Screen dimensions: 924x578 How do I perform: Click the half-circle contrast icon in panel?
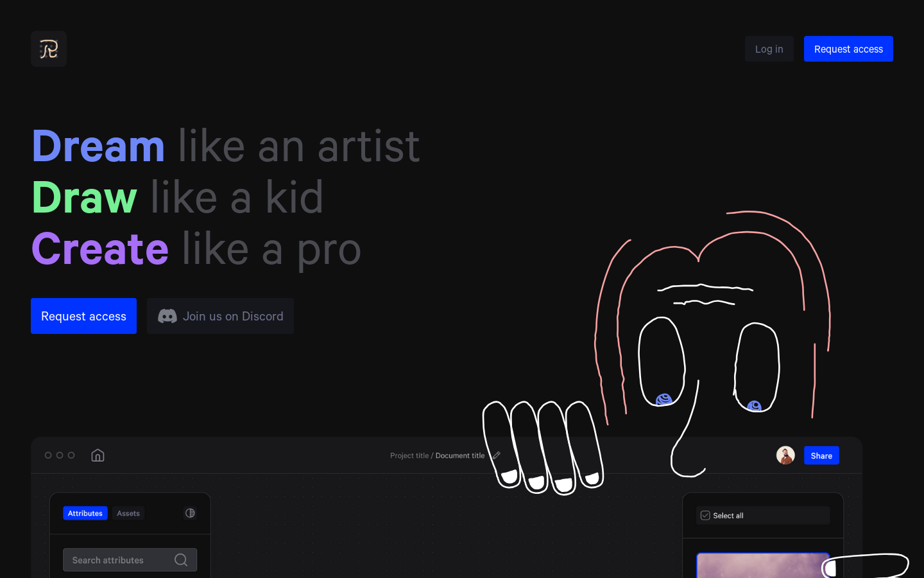pos(190,513)
